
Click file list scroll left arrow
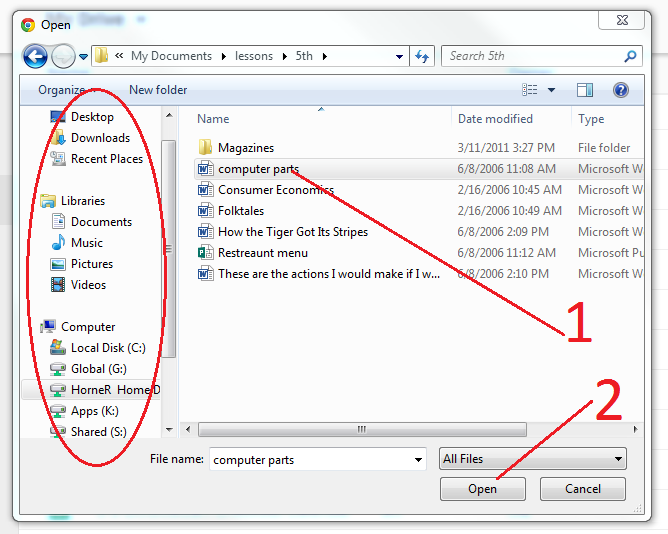(x=188, y=429)
